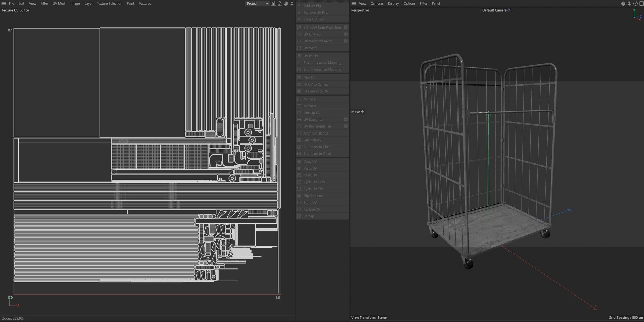Toggle the padlock lock icon in UV editor
644x322 pixels.
click(280, 3)
